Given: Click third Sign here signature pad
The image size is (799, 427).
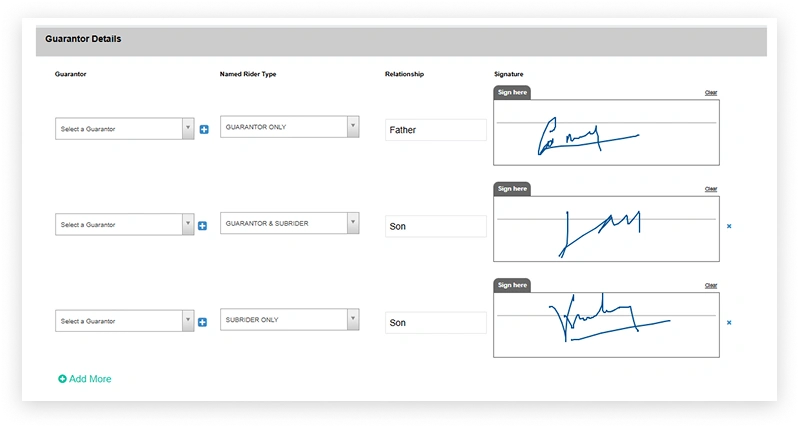Looking at the screenshot, I should [606, 325].
